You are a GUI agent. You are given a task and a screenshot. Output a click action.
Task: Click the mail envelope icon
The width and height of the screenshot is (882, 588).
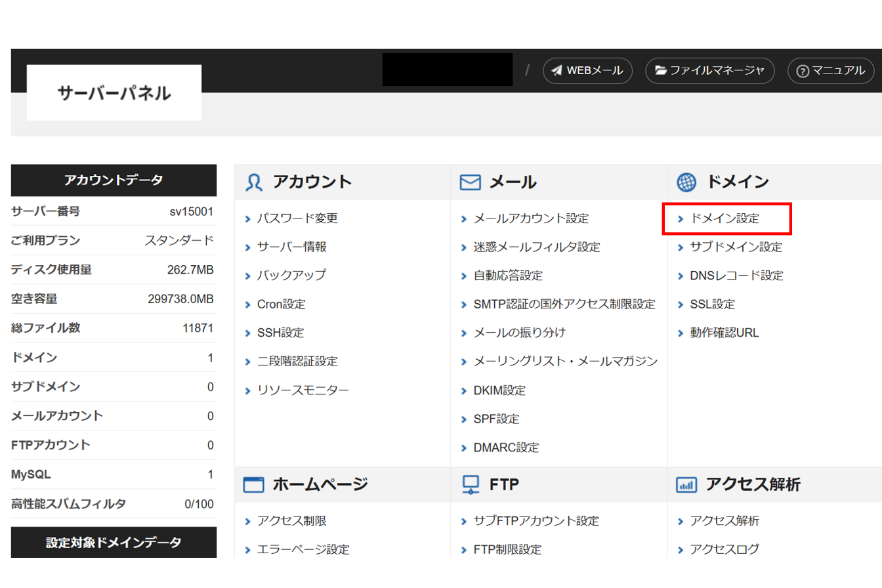click(x=471, y=182)
